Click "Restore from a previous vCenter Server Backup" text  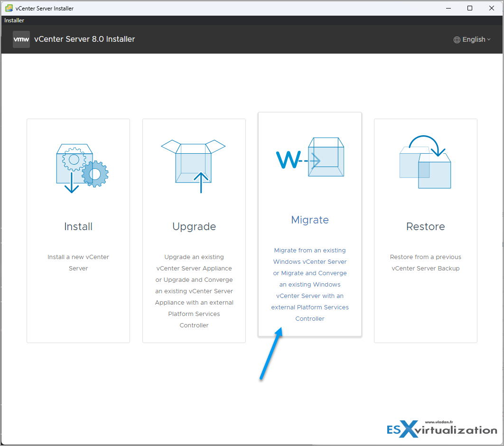pos(426,262)
